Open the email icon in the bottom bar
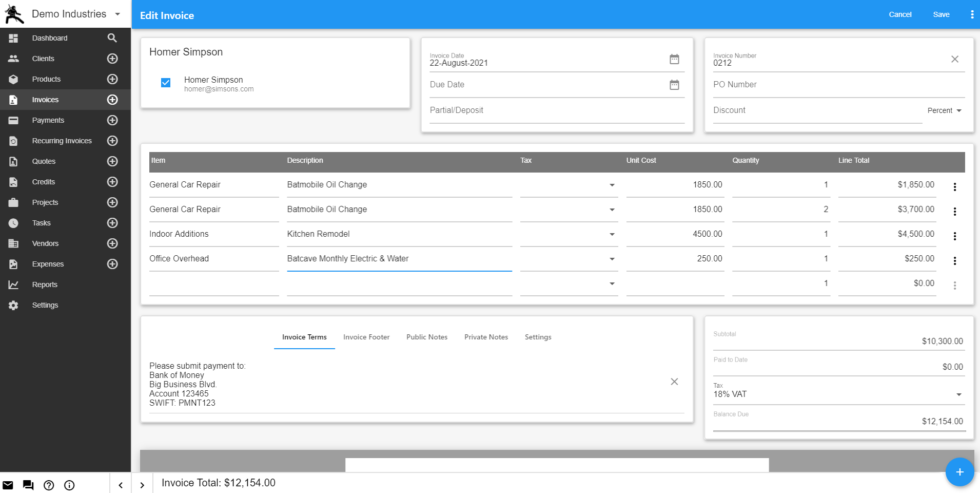 (8, 485)
